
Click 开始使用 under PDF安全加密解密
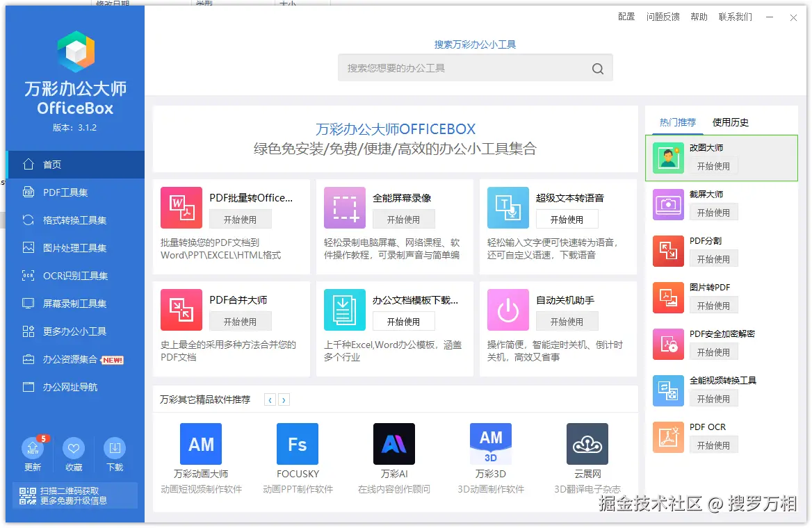pos(713,352)
